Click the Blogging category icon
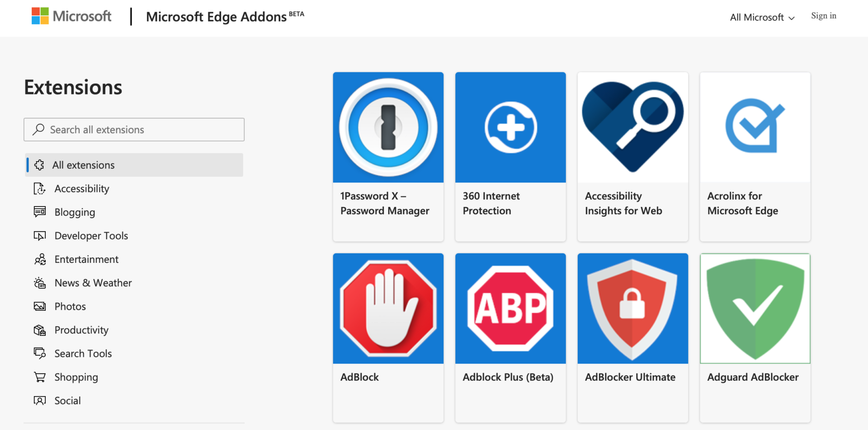Screen dimensions: 868x430 pos(40,212)
